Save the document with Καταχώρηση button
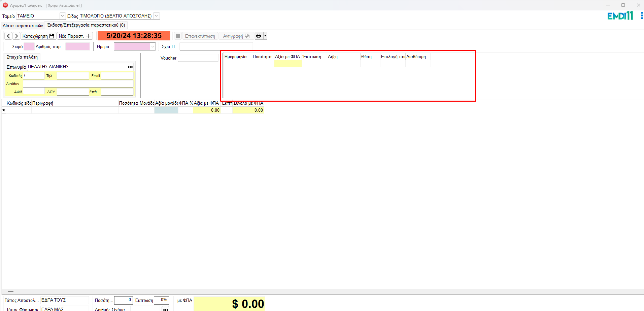 click(38, 36)
